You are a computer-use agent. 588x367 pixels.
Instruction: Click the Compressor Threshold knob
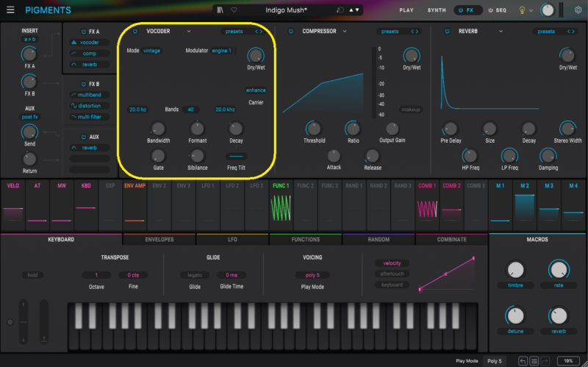(314, 129)
